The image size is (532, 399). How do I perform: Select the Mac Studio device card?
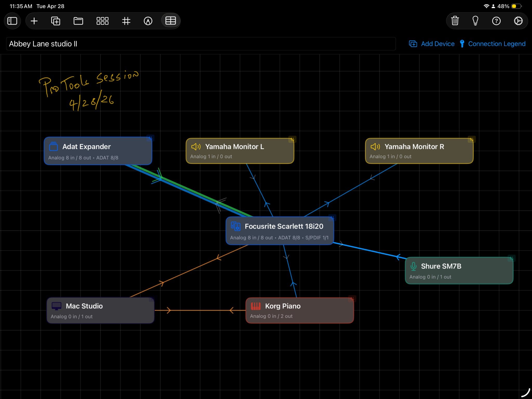(x=100, y=310)
